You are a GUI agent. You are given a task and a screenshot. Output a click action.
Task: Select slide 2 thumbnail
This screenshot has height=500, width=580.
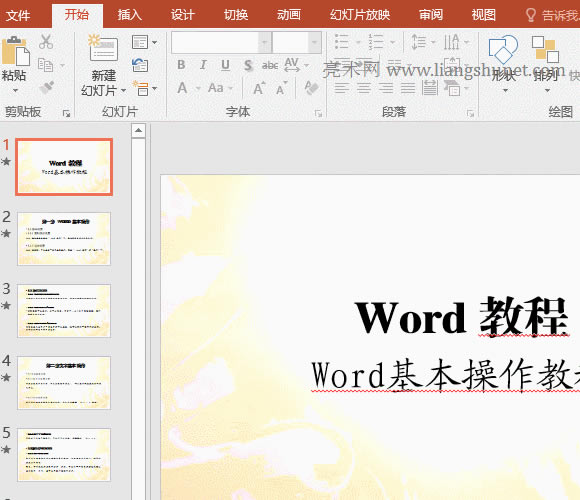coord(64,239)
